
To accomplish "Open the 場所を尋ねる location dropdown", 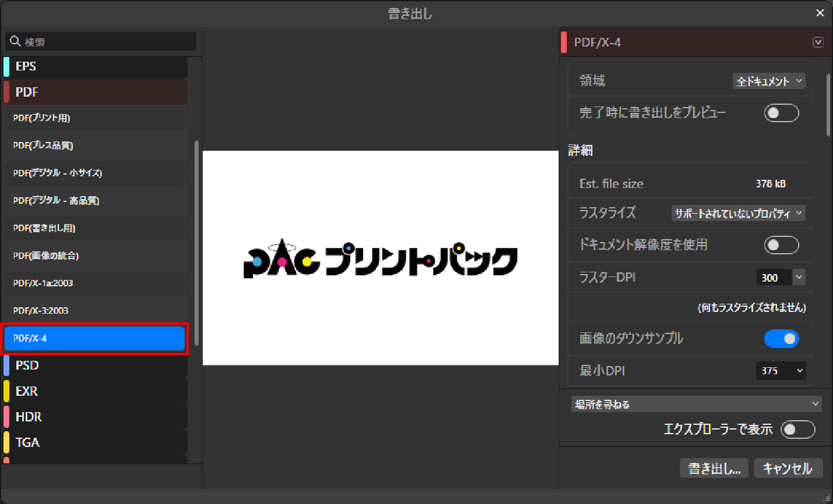I will coord(696,404).
